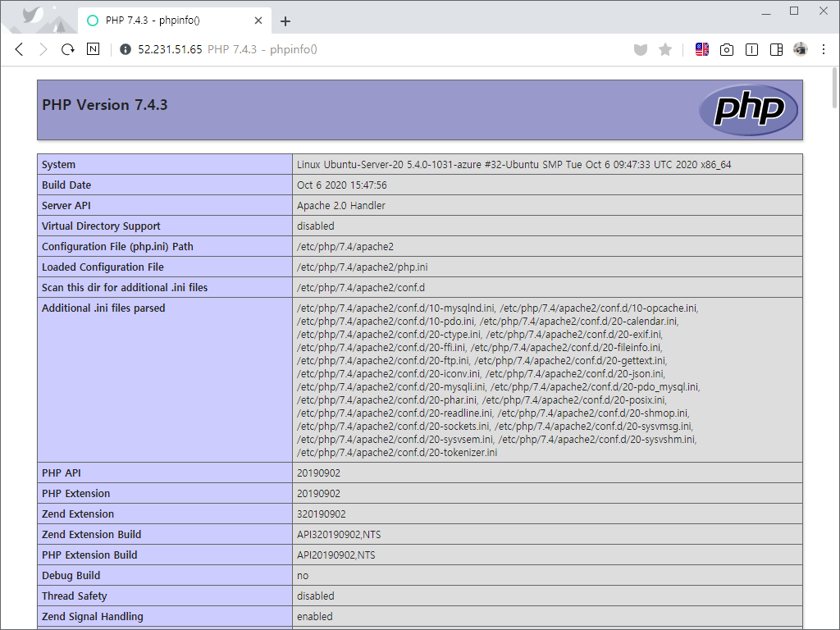Click the vertical page scrollbar thumb

coord(834,87)
